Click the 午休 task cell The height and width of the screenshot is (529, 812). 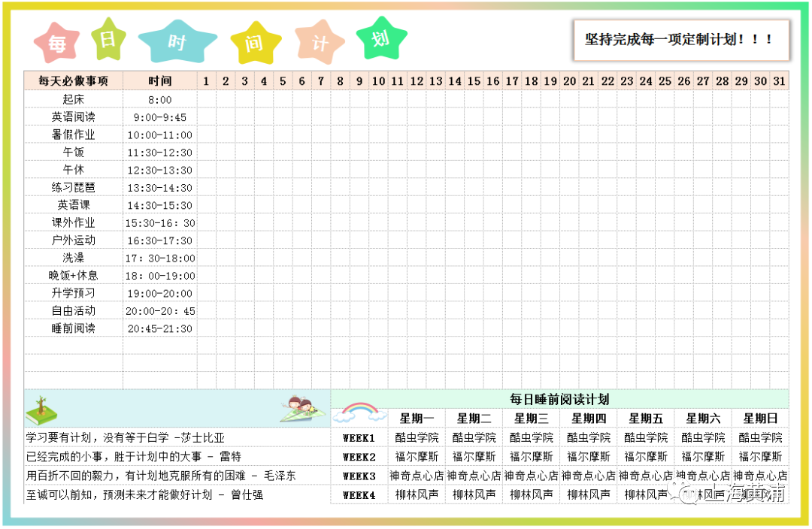[73, 170]
